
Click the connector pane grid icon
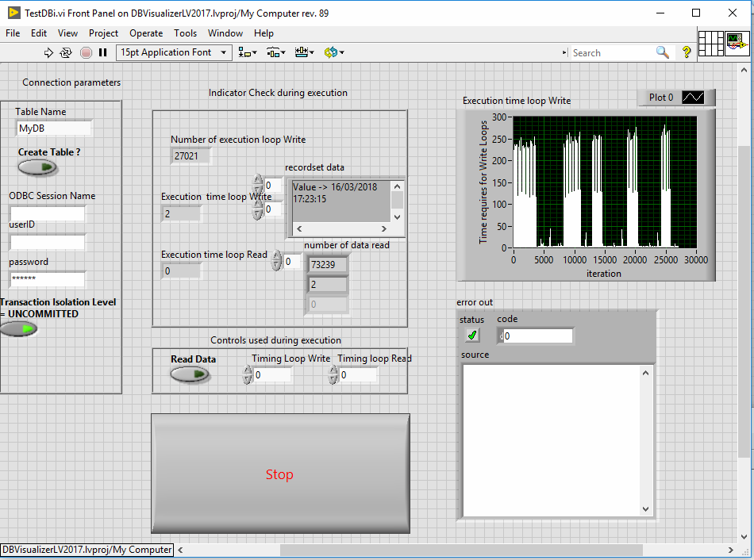point(710,44)
